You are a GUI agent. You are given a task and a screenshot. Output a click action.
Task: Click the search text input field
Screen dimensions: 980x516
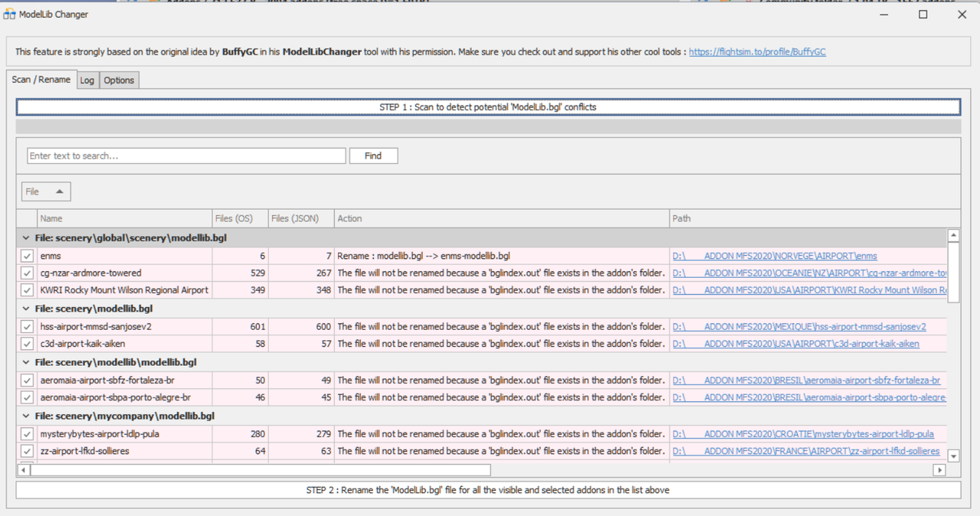point(186,155)
